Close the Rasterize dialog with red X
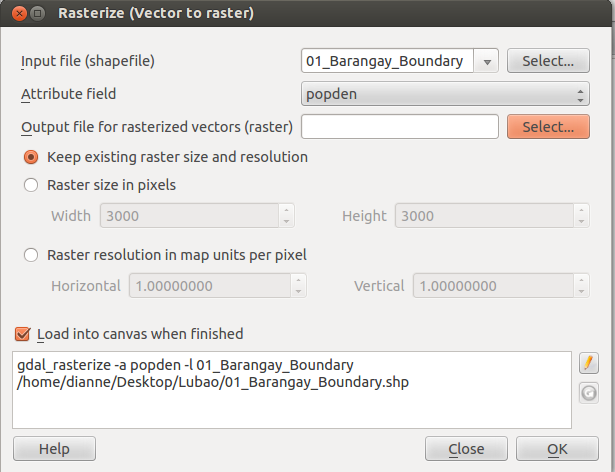 pyautogui.click(x=19, y=14)
